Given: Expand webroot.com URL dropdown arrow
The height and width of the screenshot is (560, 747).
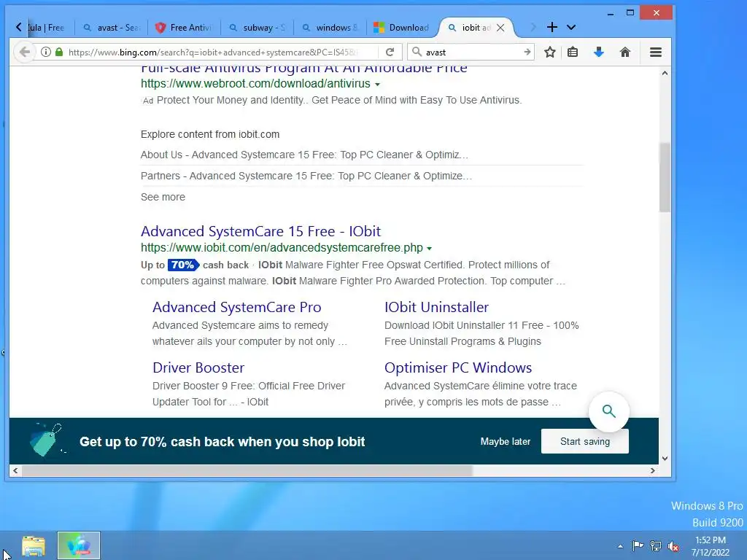Looking at the screenshot, I should [377, 85].
